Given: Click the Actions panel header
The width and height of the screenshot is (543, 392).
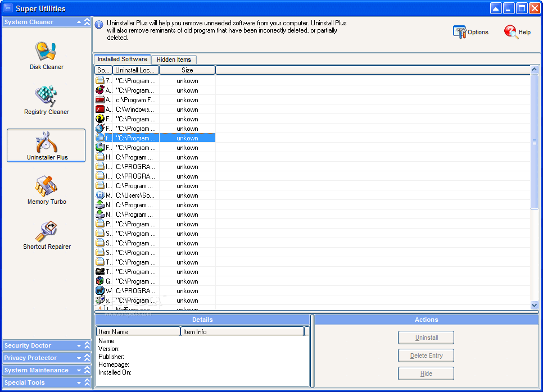Looking at the screenshot, I should 426,320.
